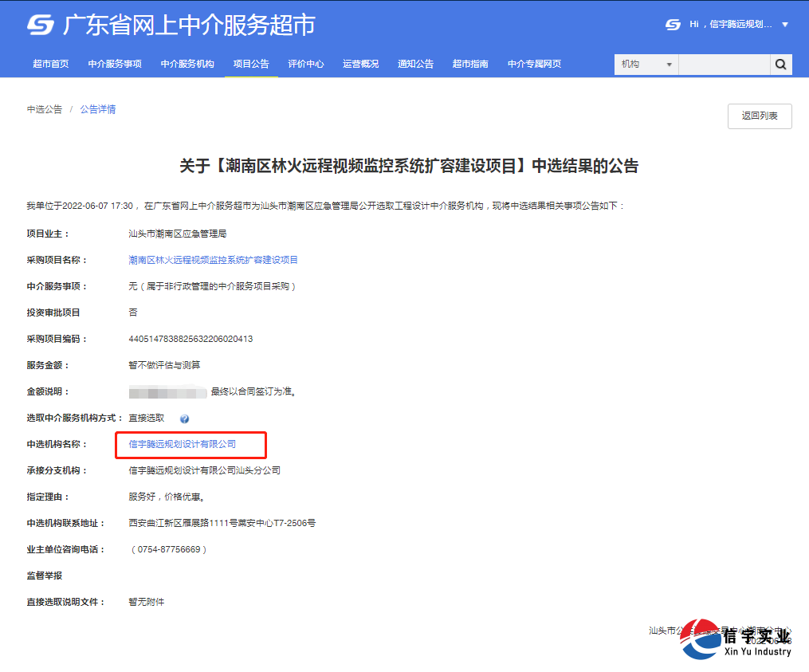Open the 评价中心 section
Screen dimensions: 809x672
(306, 64)
